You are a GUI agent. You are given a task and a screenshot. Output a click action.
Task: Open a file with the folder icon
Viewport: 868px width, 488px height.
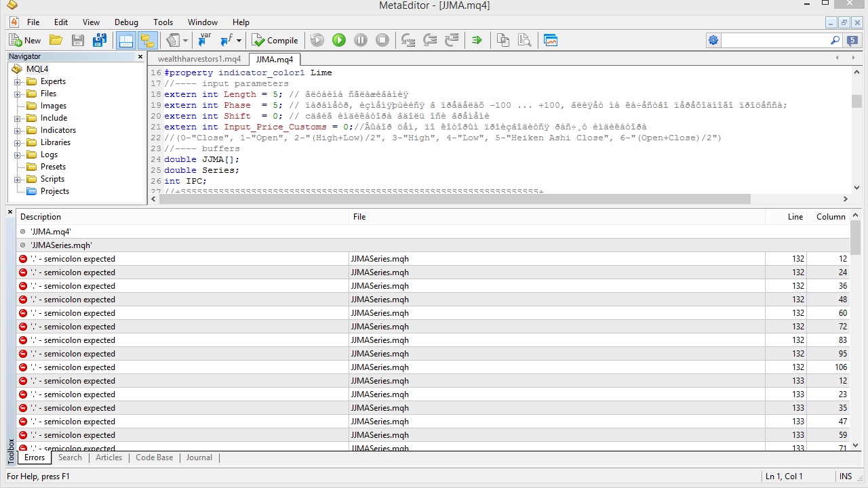click(56, 41)
